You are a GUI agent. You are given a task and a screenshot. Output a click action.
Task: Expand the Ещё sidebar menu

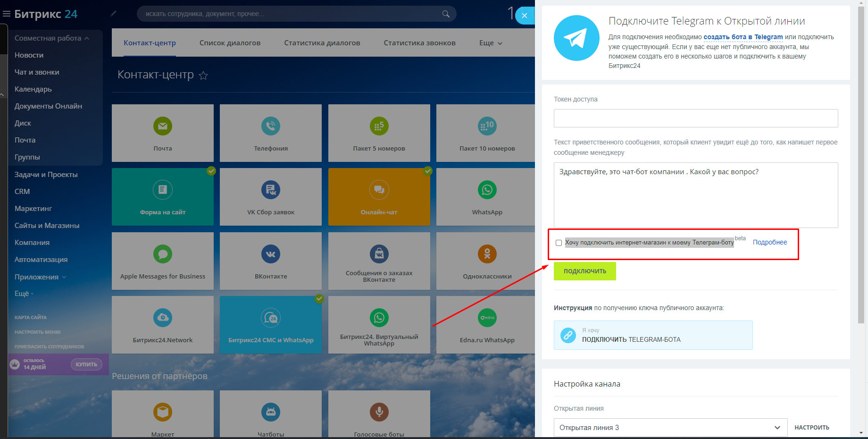click(24, 294)
